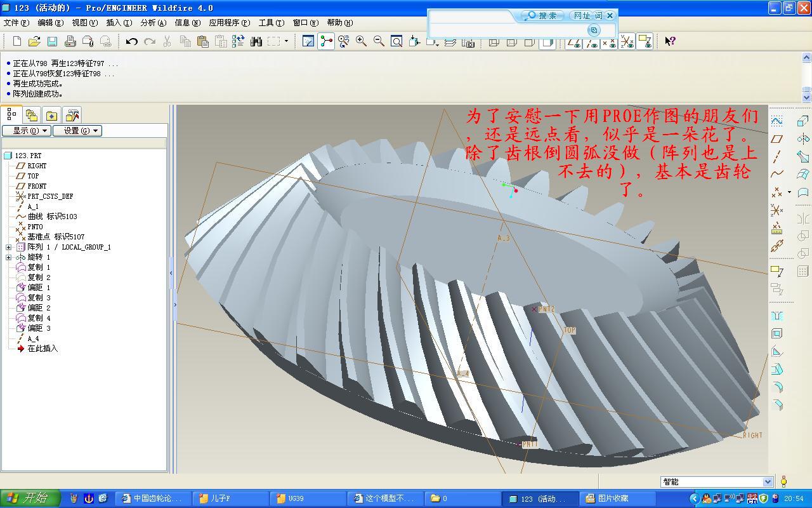Screen dimensions: 812x508
Task: Open the 应用程序 menu
Action: [x=230, y=23]
